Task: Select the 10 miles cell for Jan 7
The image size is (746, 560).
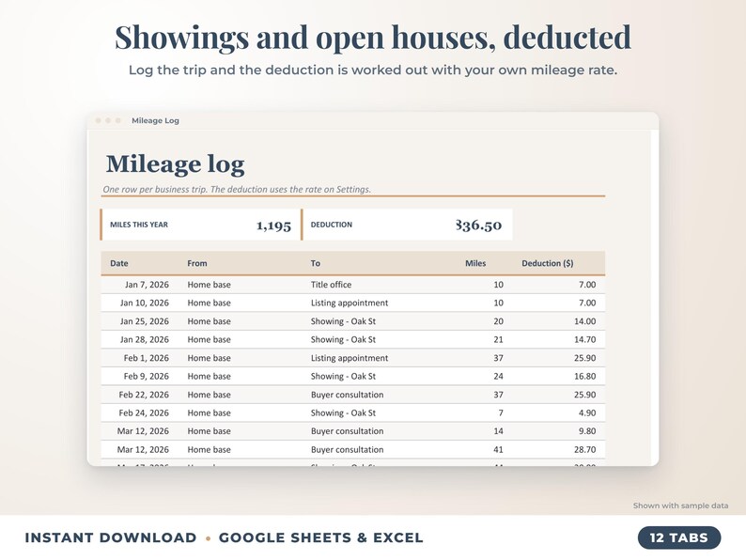Action: [498, 285]
